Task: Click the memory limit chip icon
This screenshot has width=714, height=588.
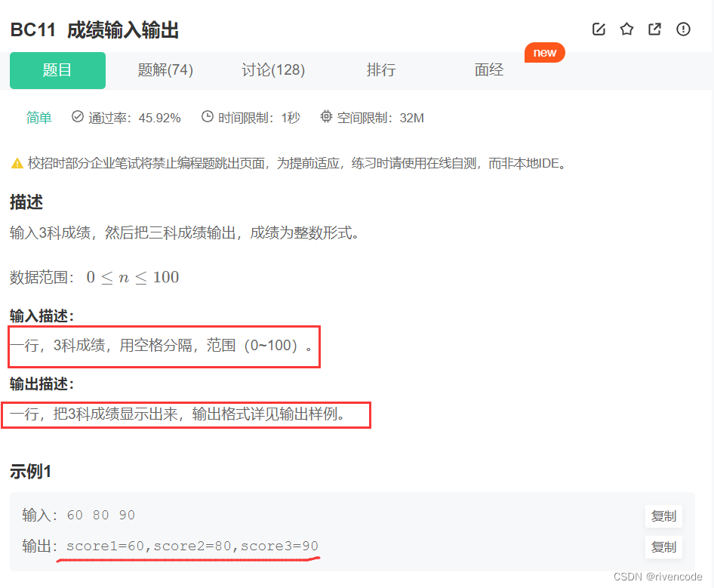Action: pos(326,116)
